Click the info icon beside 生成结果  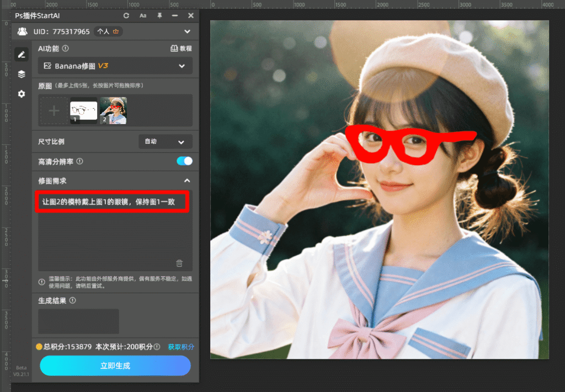(73, 300)
